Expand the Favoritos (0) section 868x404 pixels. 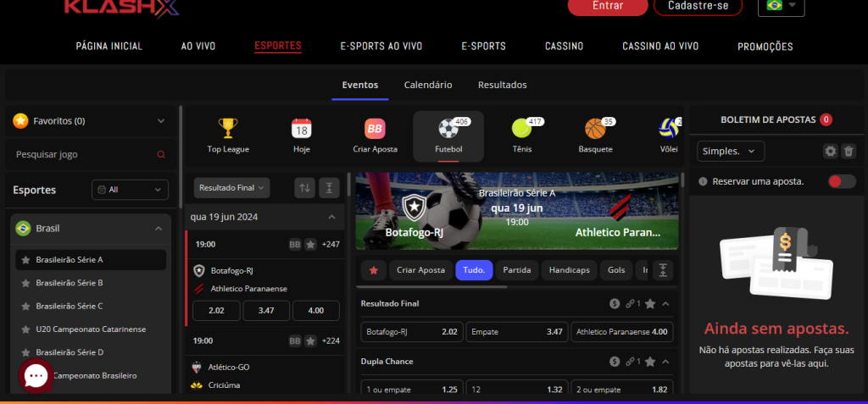(x=161, y=120)
